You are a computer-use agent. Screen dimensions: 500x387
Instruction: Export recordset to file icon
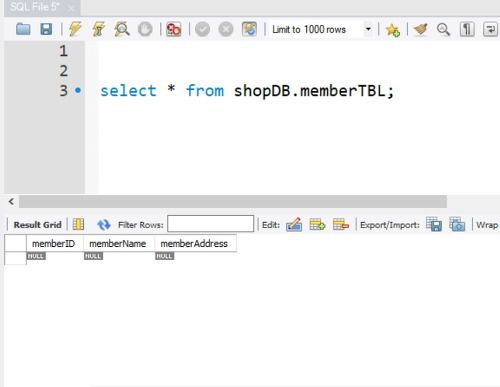pos(434,224)
